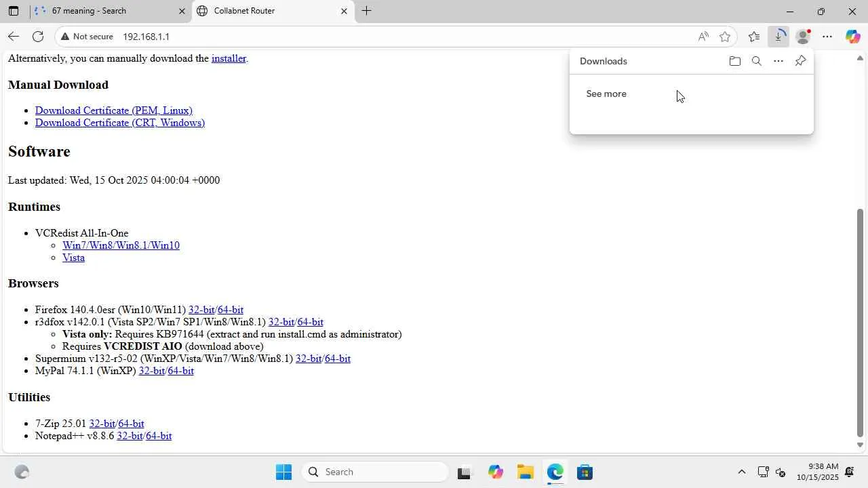Open the tab actions menu icon
This screenshot has height=488, width=868.
click(14, 11)
